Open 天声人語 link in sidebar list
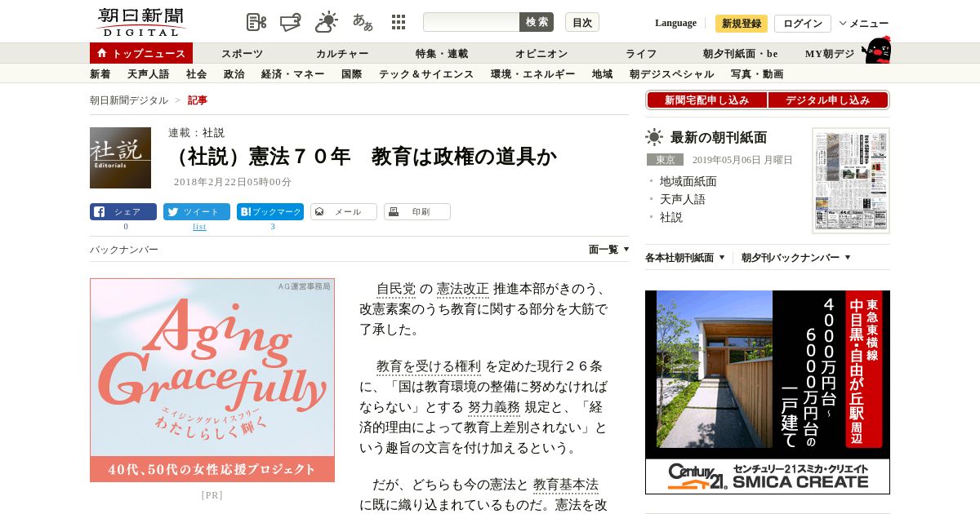Image resolution: width=980 pixels, height=514 pixels. [682, 199]
